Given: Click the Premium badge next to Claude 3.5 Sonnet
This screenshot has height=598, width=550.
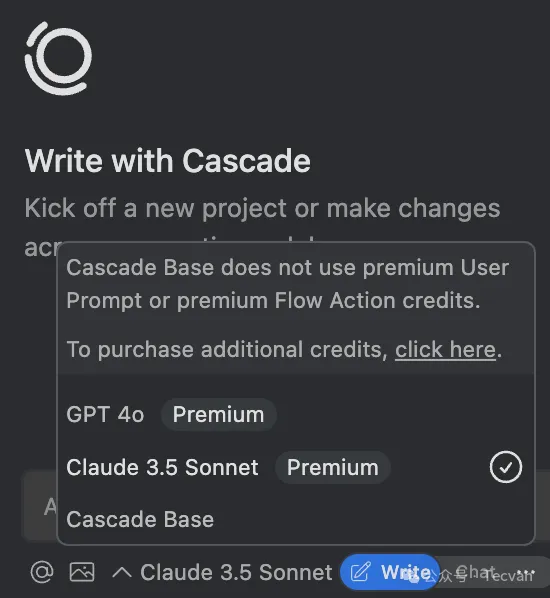Looking at the screenshot, I should [x=333, y=467].
